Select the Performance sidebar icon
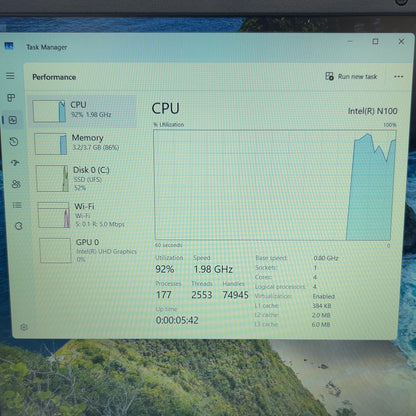Viewport: 416px width, 416px height. coord(13,120)
